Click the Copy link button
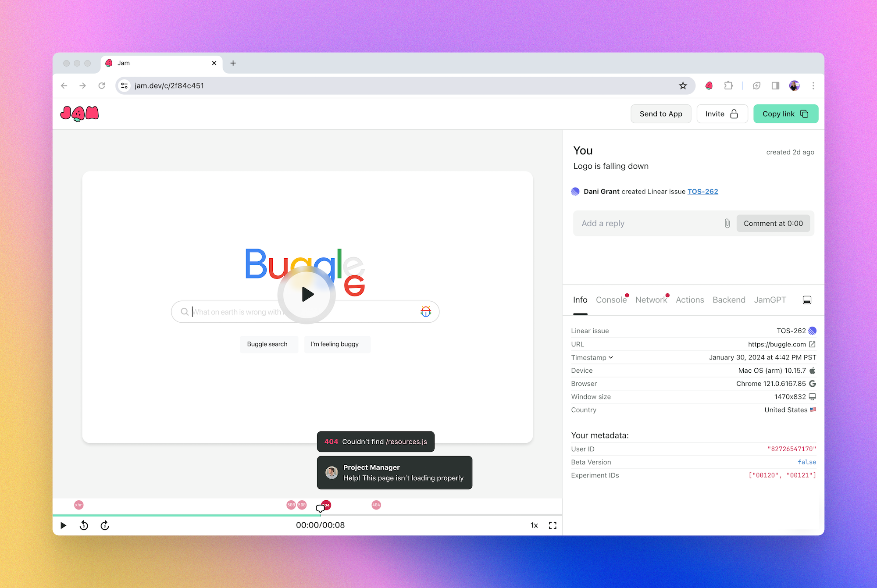 click(x=785, y=114)
